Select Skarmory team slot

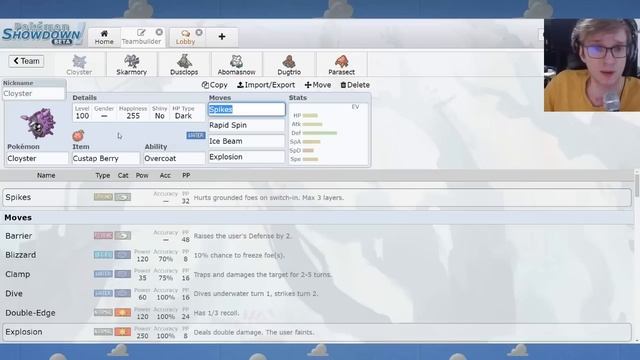coord(131,64)
